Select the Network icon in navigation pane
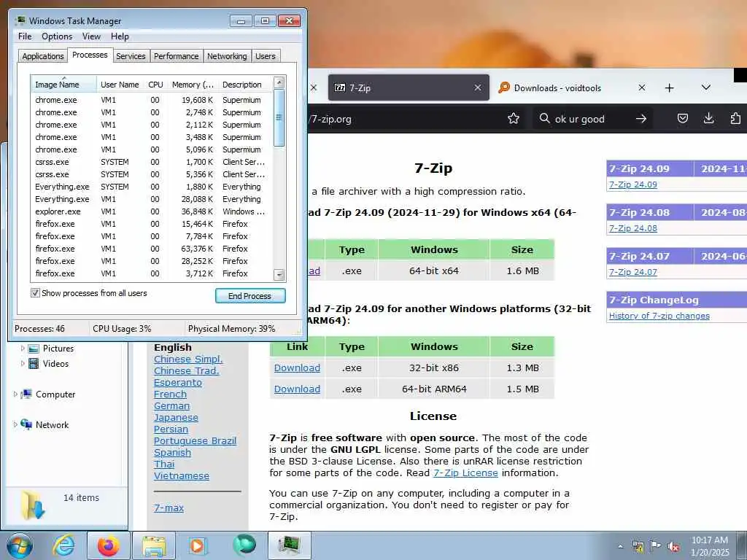This screenshot has height=560, width=747. [x=26, y=424]
